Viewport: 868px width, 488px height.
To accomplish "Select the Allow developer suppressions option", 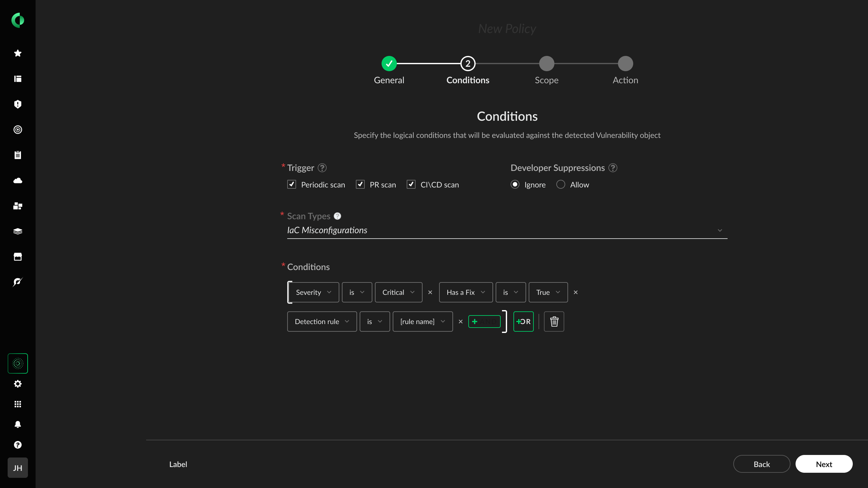I will (561, 184).
